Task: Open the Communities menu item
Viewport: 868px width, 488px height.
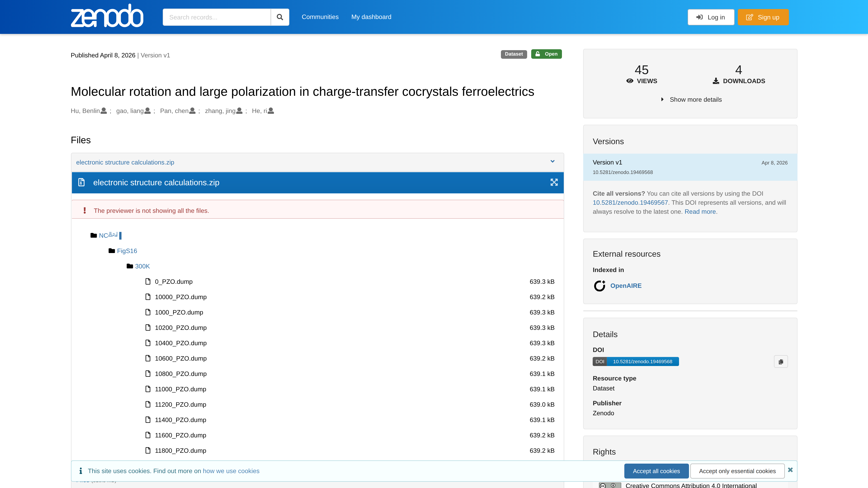Action: (x=320, y=17)
